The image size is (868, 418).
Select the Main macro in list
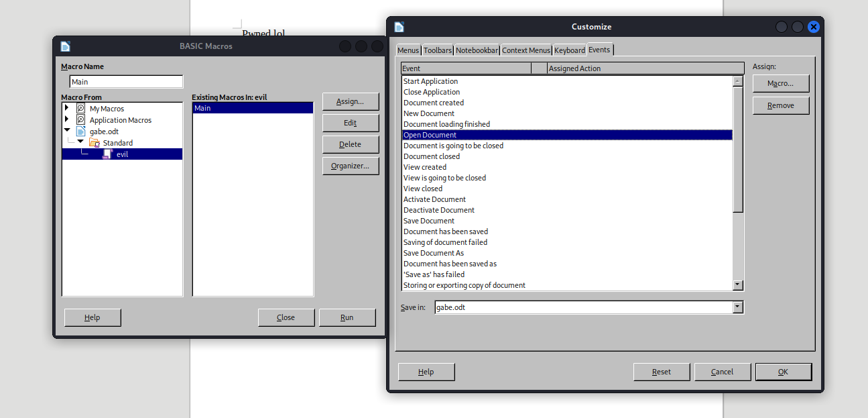[253, 108]
